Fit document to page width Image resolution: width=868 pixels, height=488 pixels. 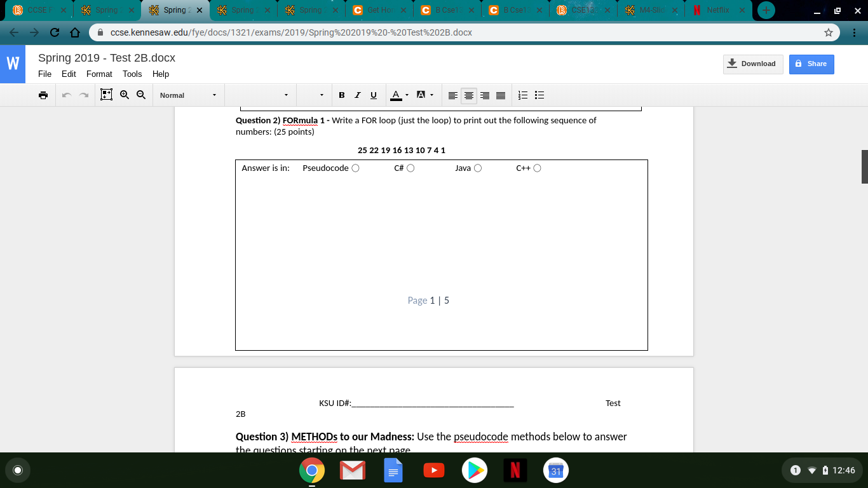coord(107,95)
